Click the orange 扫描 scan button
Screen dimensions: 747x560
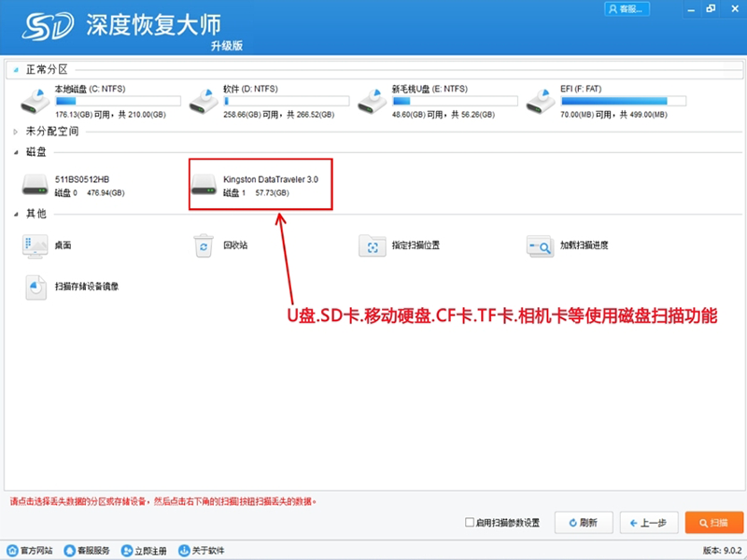click(713, 523)
